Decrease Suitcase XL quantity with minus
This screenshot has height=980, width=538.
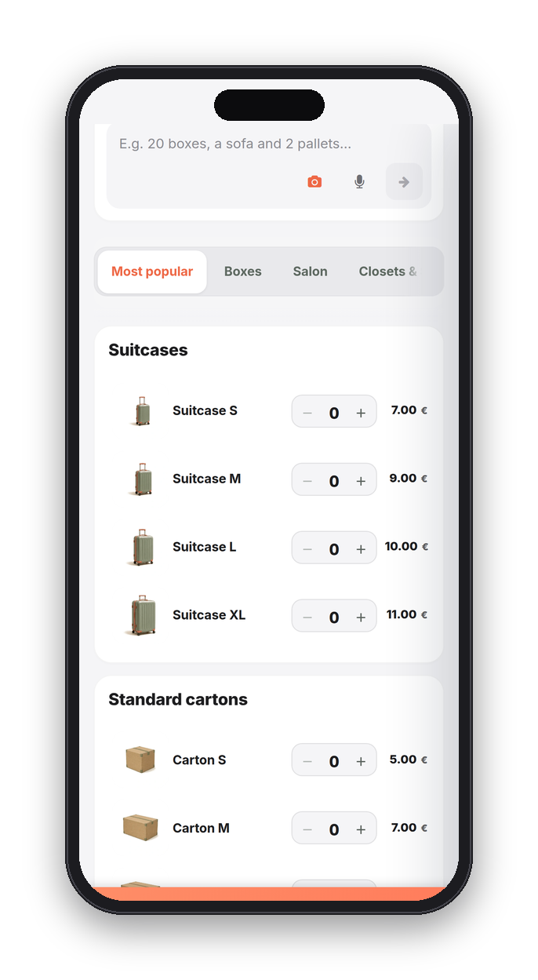pos(307,618)
